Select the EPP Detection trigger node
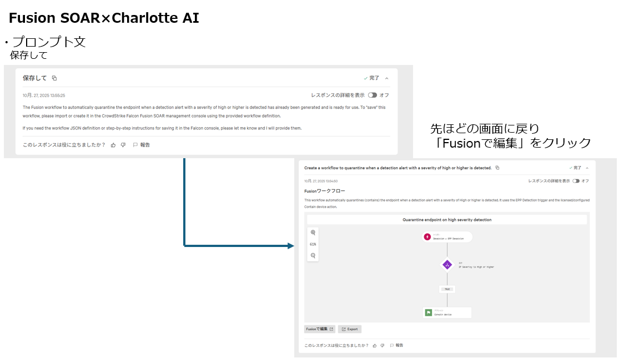The height and width of the screenshot is (358, 644). coord(447,237)
